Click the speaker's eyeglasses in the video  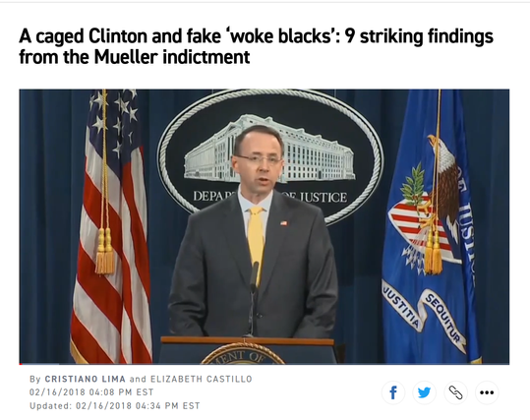tap(260, 158)
